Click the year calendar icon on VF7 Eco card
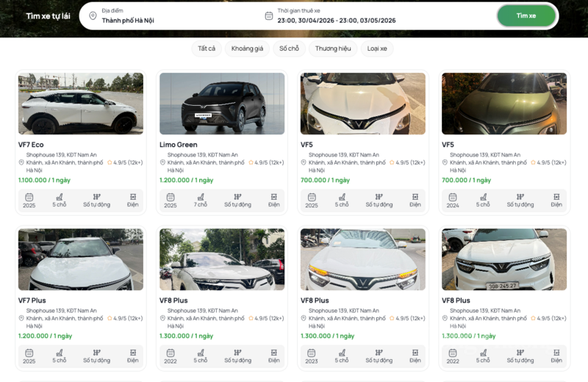The width and height of the screenshot is (588, 382). [x=29, y=197]
